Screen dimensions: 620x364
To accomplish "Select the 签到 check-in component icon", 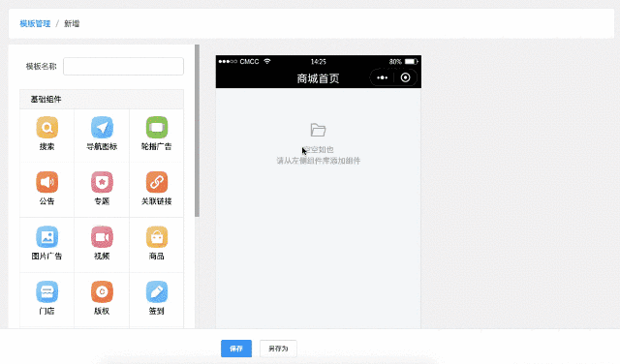I will pyautogui.click(x=157, y=291).
